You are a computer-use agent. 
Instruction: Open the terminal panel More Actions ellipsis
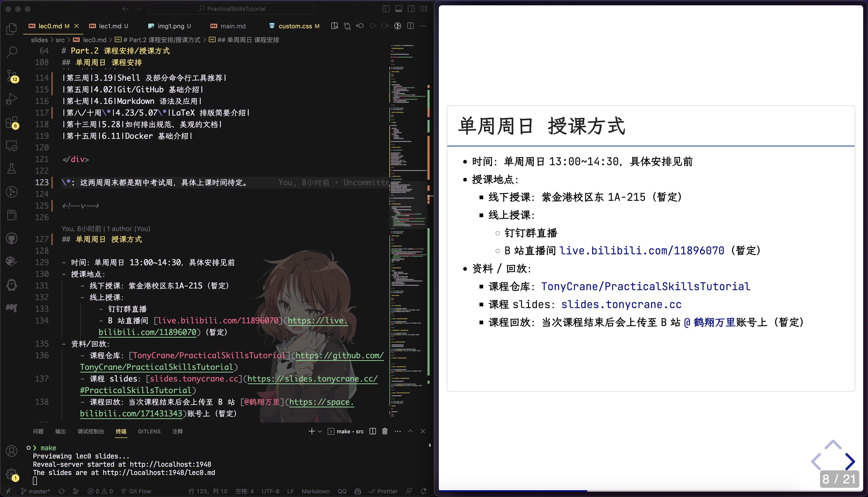tap(398, 431)
